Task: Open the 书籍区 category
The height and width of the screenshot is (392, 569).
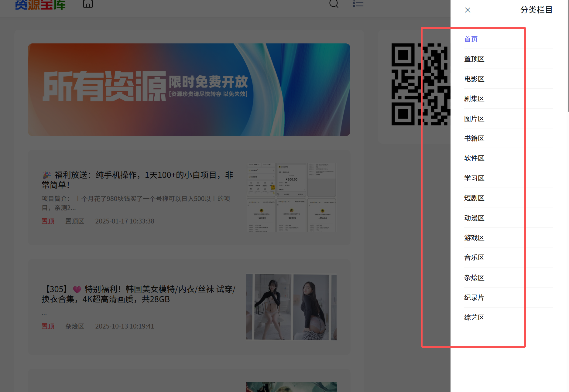Action: pos(474,138)
